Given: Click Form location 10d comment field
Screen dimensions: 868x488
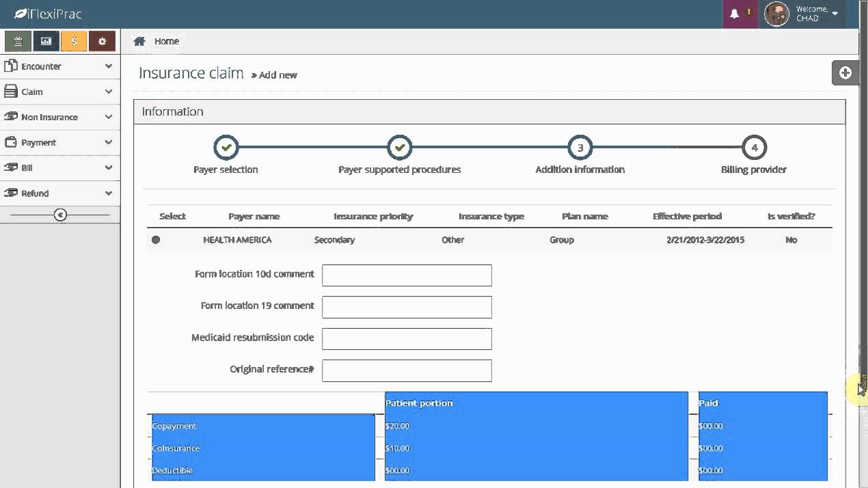Looking at the screenshot, I should coord(407,275).
